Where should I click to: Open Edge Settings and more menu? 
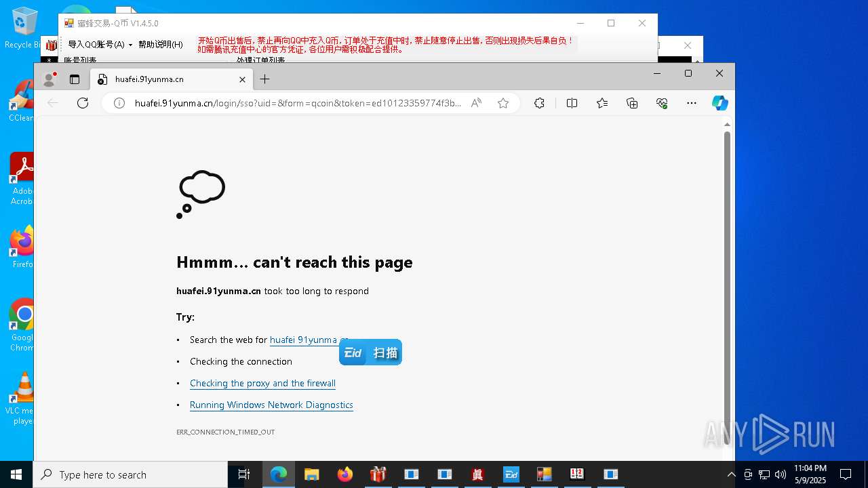click(692, 103)
